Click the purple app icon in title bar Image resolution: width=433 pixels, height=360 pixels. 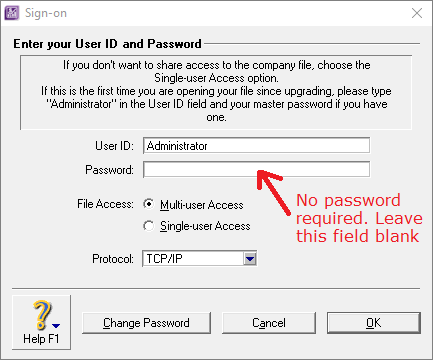coord(12,13)
